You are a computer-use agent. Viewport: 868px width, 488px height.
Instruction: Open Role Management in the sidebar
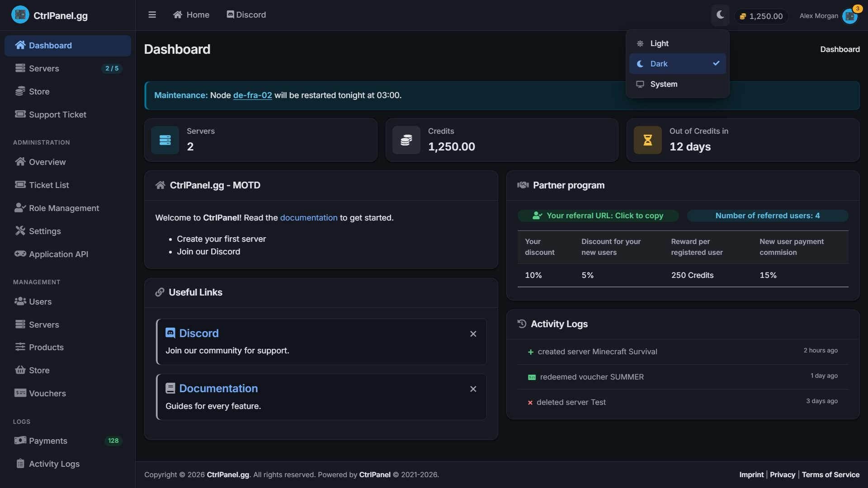(x=68, y=208)
